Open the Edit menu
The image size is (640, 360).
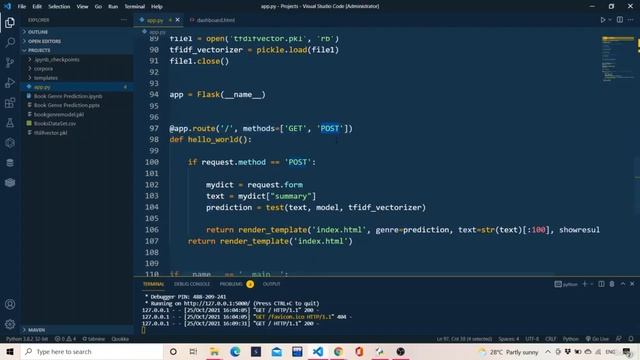point(37,7)
